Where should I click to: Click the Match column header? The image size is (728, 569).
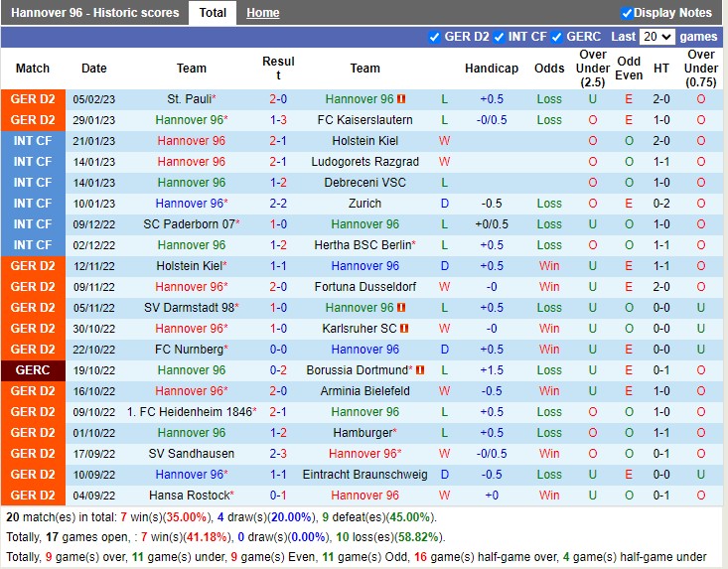coord(33,69)
